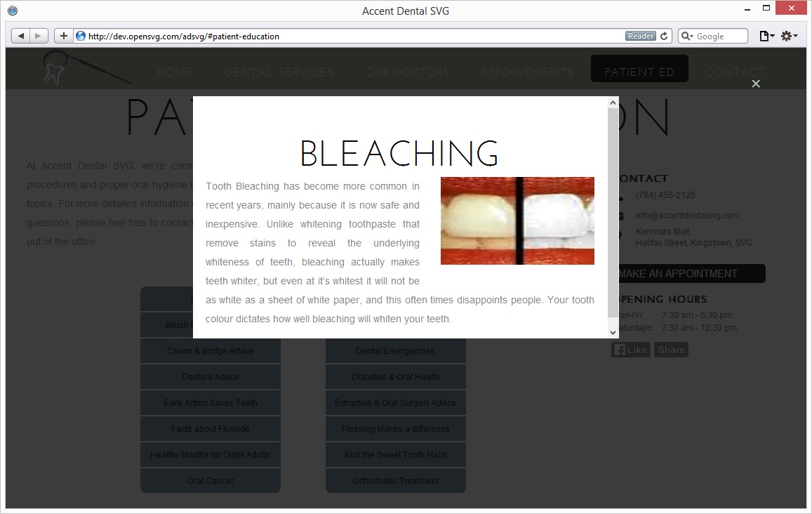
Task: Open the DENTAL SERVICES nav item
Action: pos(279,72)
